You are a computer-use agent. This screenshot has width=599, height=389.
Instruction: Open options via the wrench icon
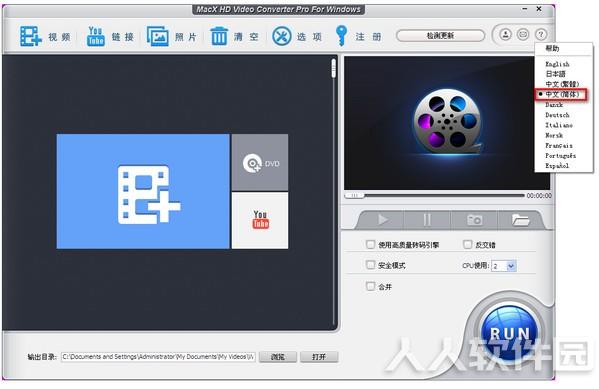282,36
